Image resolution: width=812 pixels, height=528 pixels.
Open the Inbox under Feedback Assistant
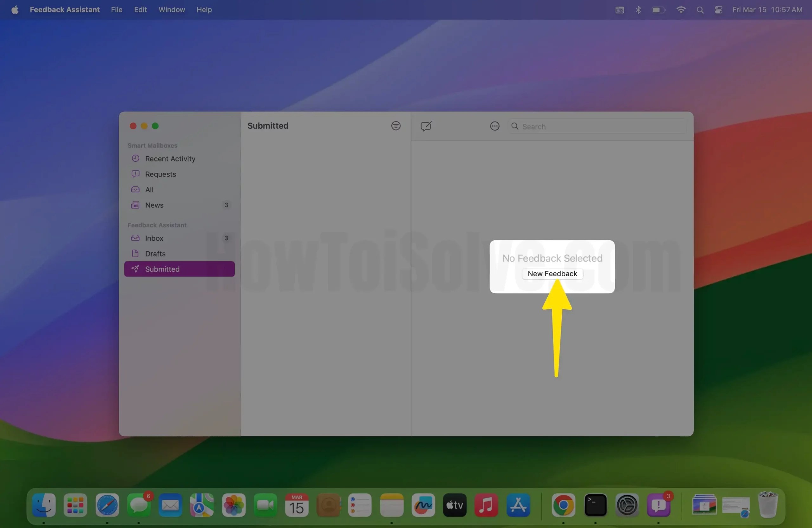(x=154, y=238)
